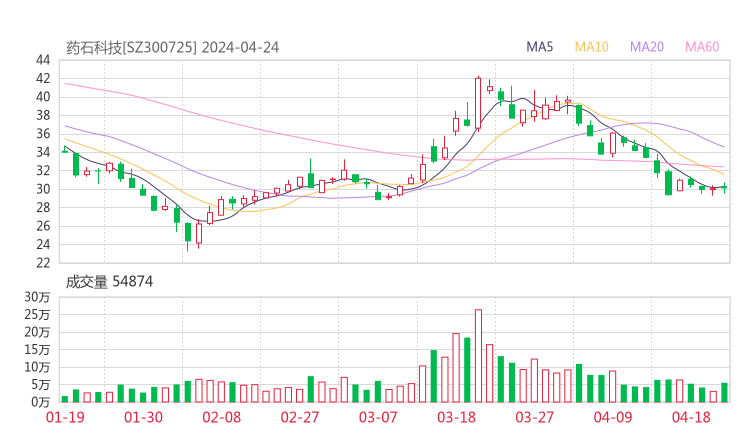
Task: Click the volume axis label 15万
Action: tap(37, 349)
